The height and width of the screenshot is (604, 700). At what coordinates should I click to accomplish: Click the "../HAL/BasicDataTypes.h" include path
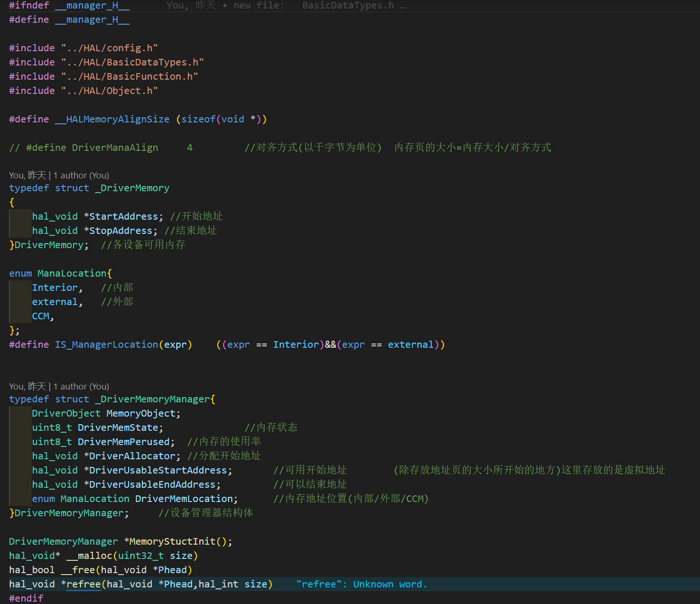[132, 62]
